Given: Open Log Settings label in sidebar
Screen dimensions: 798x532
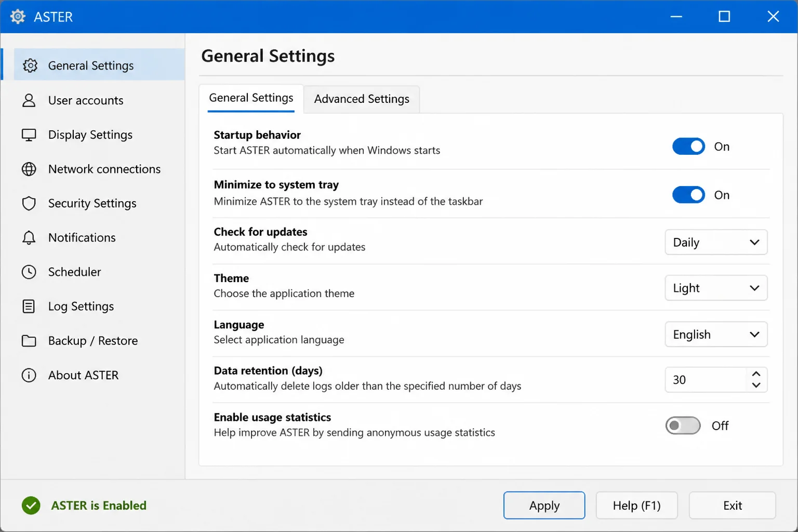Looking at the screenshot, I should point(81,307).
